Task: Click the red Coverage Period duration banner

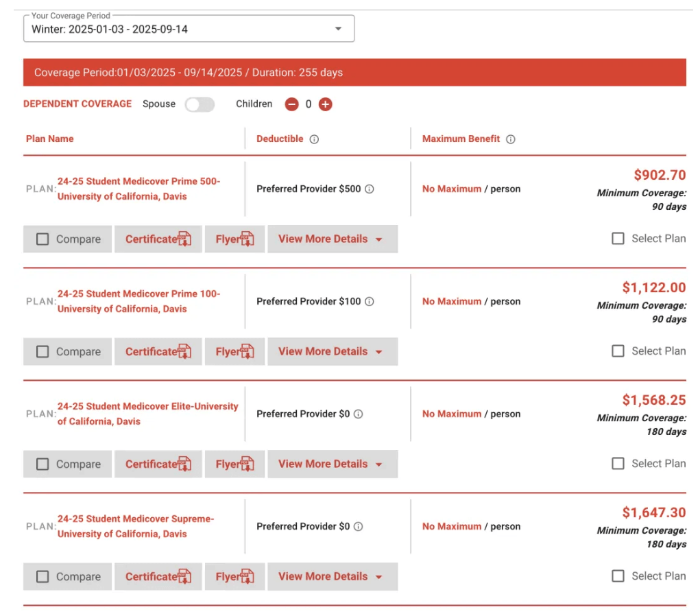Action: coord(355,73)
